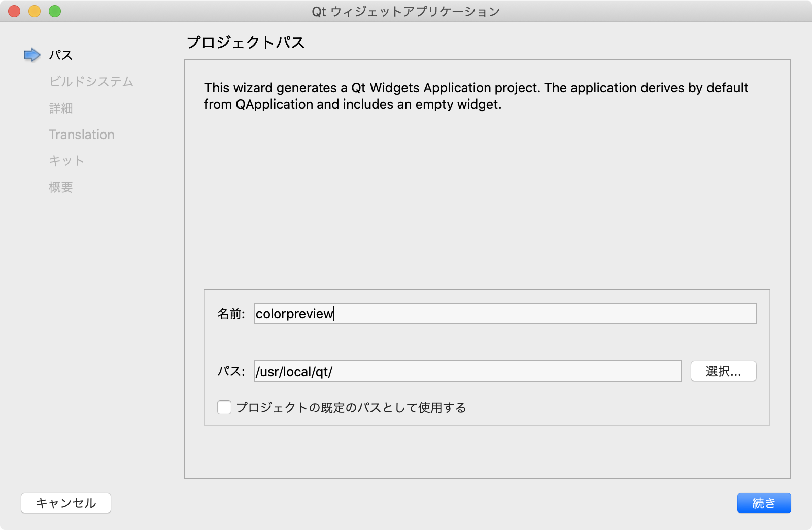Click the プロジェクトパス heading
This screenshot has width=812, height=530.
[x=246, y=42]
